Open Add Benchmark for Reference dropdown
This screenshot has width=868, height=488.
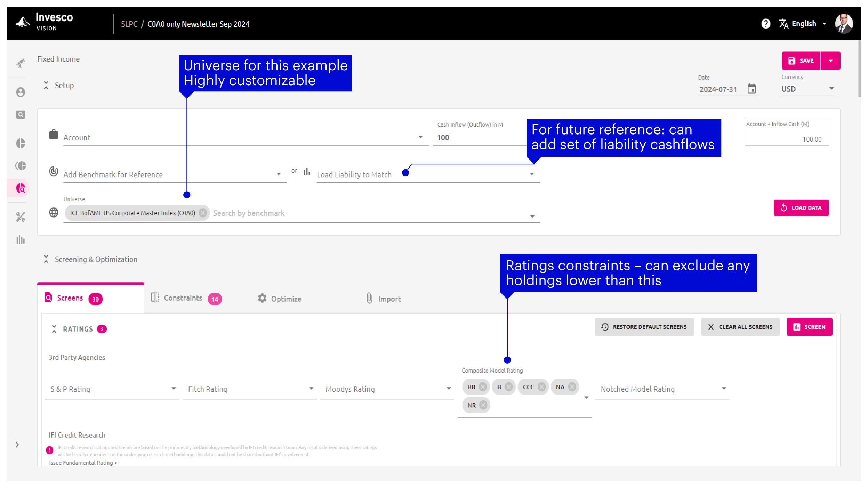pyautogui.click(x=175, y=174)
